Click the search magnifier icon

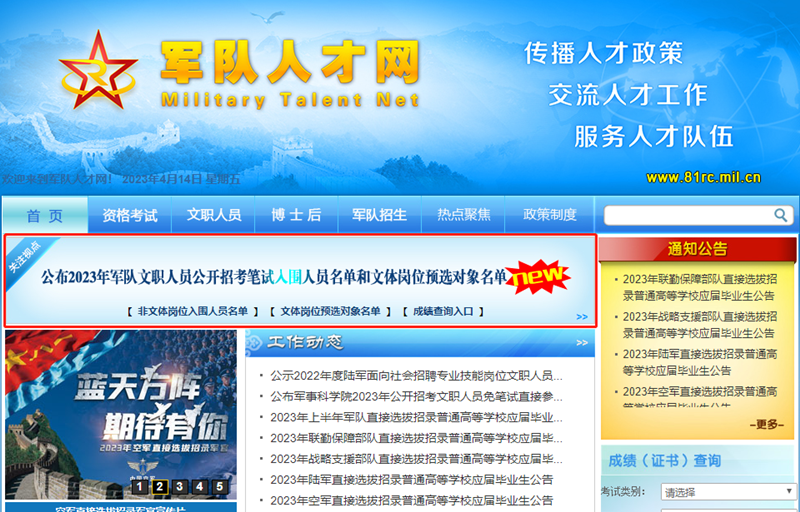pyautogui.click(x=780, y=215)
